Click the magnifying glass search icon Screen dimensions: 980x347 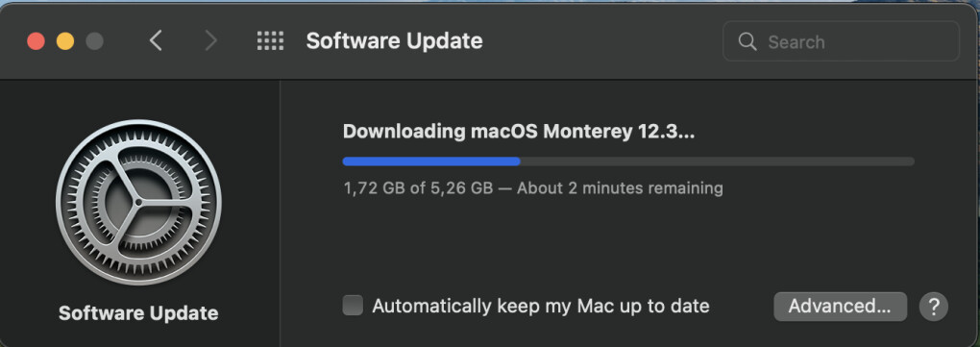click(747, 42)
